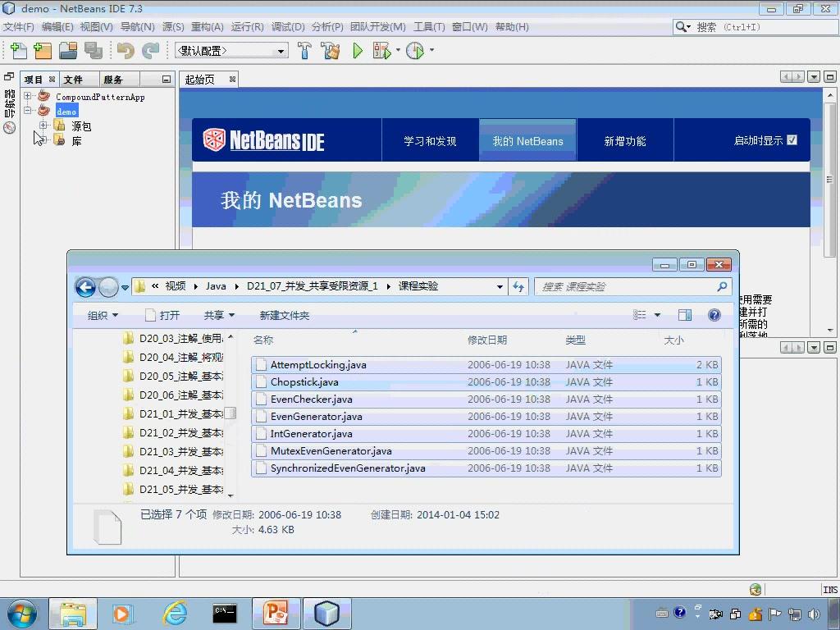Select AttemptLocking.java file
Viewport: 840px width, 630px height.
point(486,365)
